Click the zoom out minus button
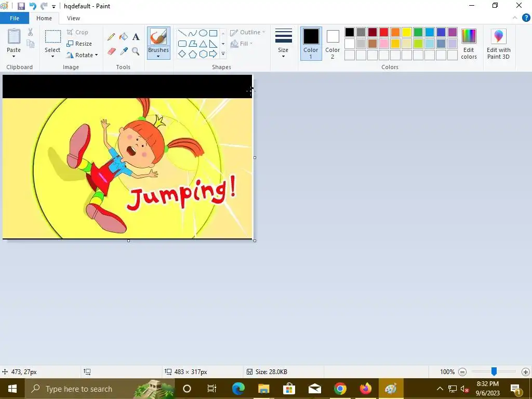The width and height of the screenshot is (532, 399). coord(462,372)
